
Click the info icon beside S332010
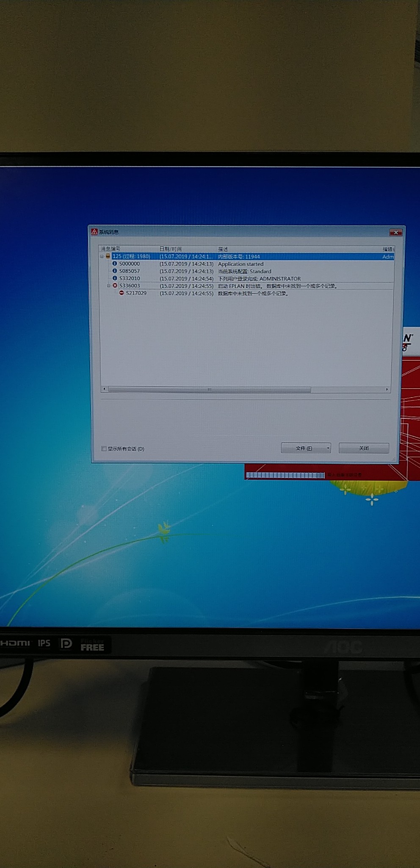click(x=114, y=278)
